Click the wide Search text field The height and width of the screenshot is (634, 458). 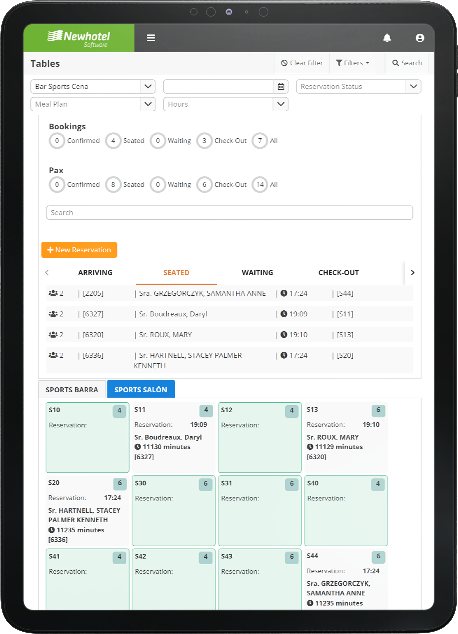pyautogui.click(x=229, y=213)
